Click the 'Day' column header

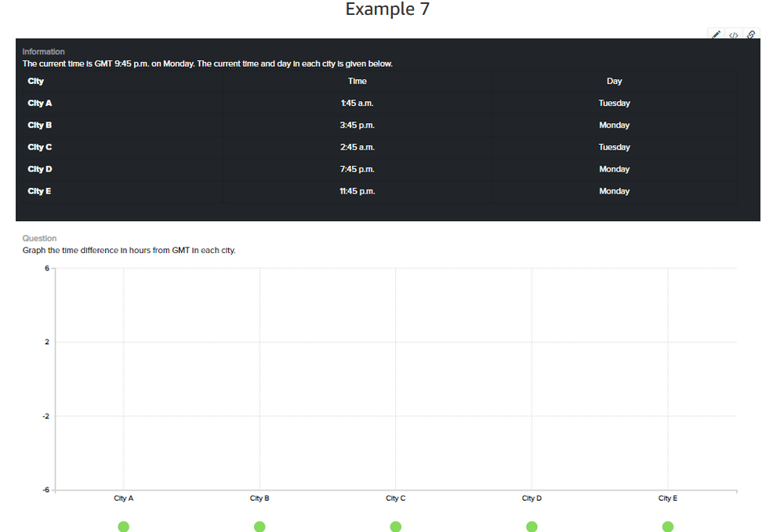(x=615, y=81)
